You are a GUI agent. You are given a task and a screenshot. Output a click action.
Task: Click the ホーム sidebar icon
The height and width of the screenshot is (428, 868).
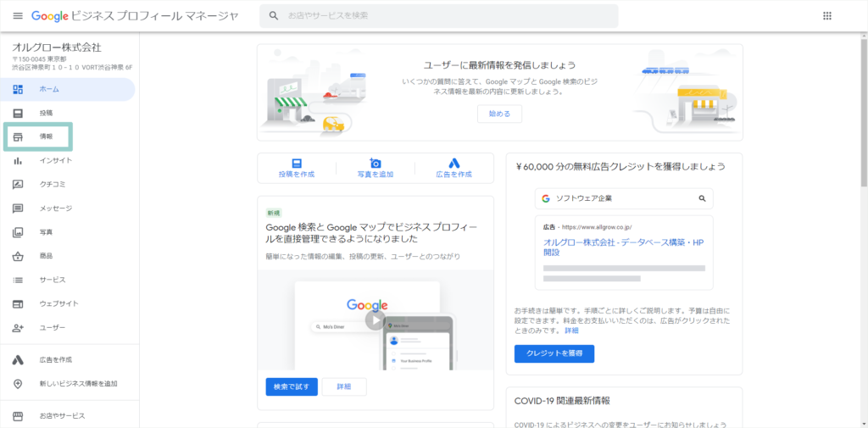click(x=18, y=89)
